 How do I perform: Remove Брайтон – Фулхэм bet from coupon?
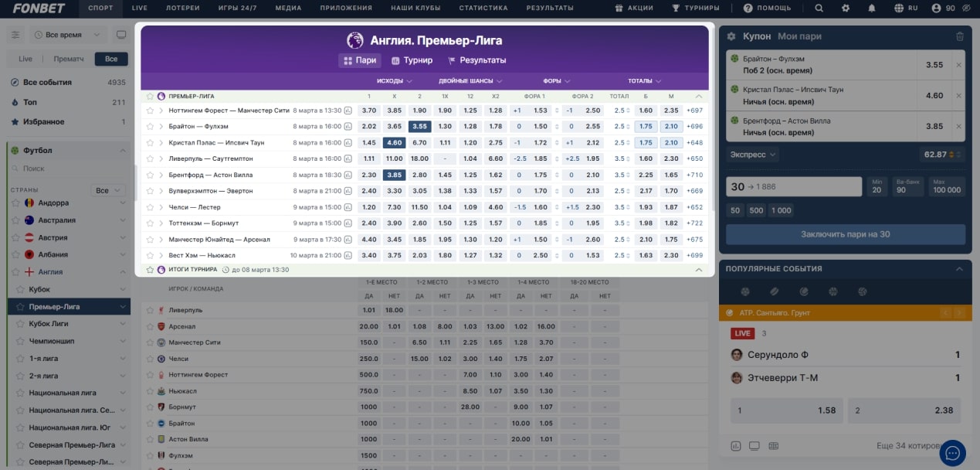pyautogui.click(x=958, y=65)
